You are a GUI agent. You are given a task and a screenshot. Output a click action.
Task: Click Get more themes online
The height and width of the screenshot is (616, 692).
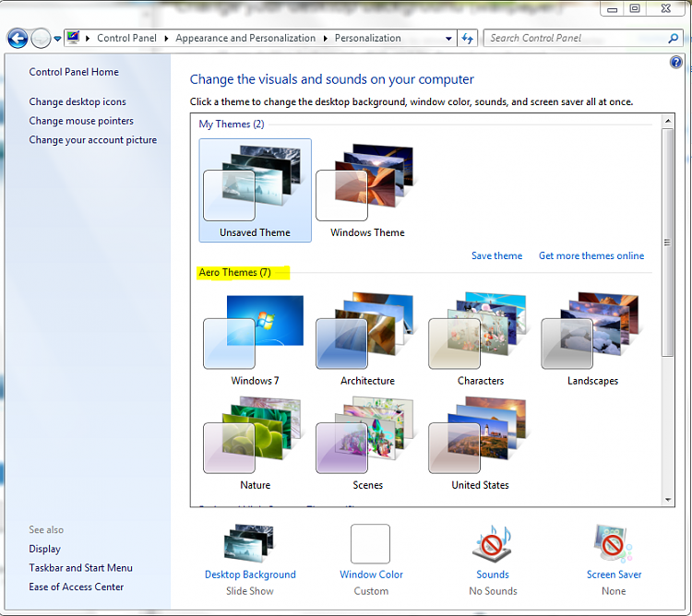point(591,255)
